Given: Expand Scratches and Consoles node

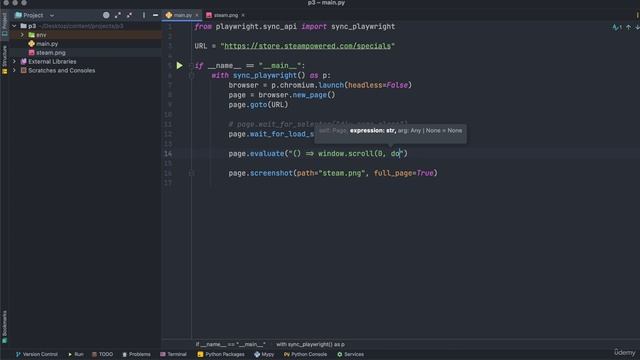Looking at the screenshot, I should click(x=15, y=71).
